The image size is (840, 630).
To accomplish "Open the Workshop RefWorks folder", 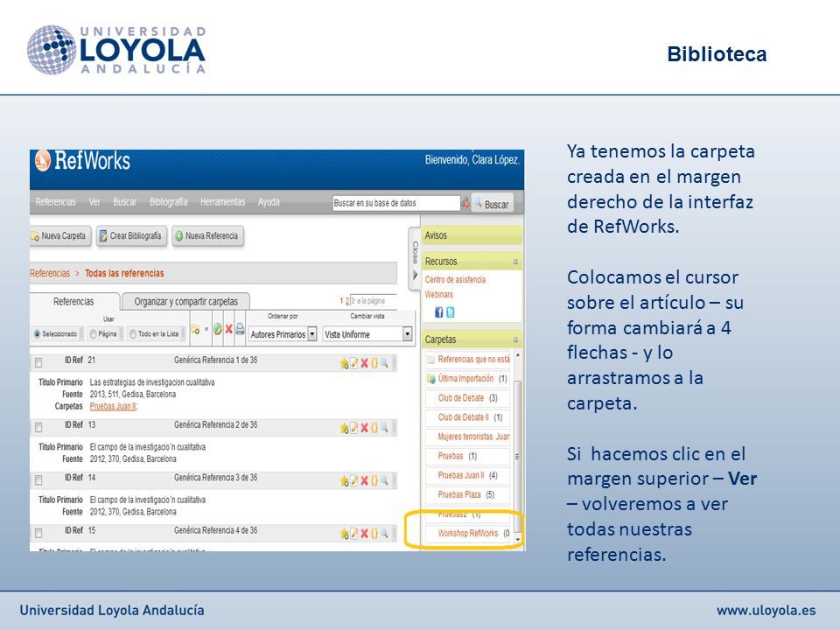I will click(x=467, y=533).
